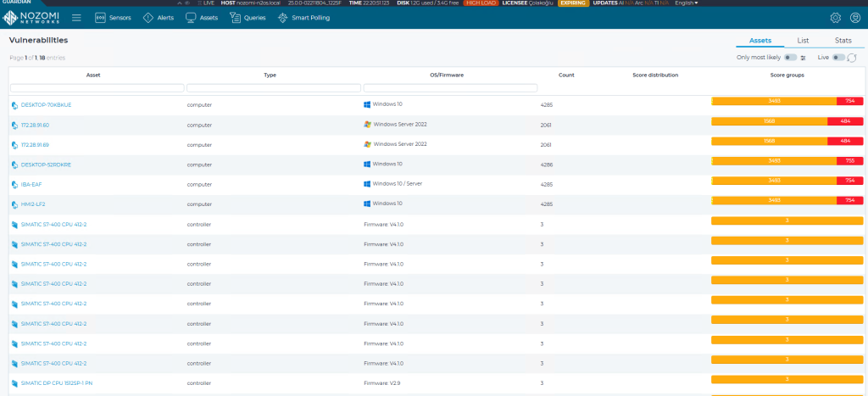
Task: Go to the Assets section in top navigation
Action: (202, 18)
